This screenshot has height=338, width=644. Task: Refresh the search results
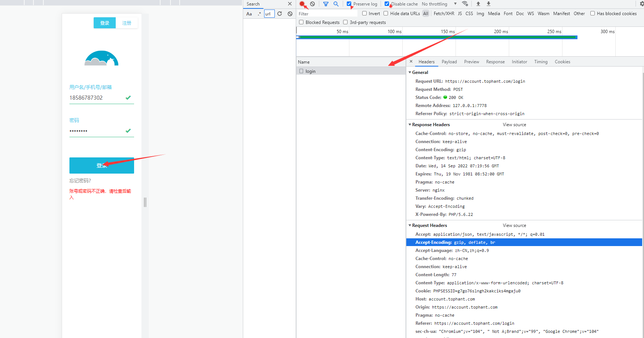click(x=280, y=14)
